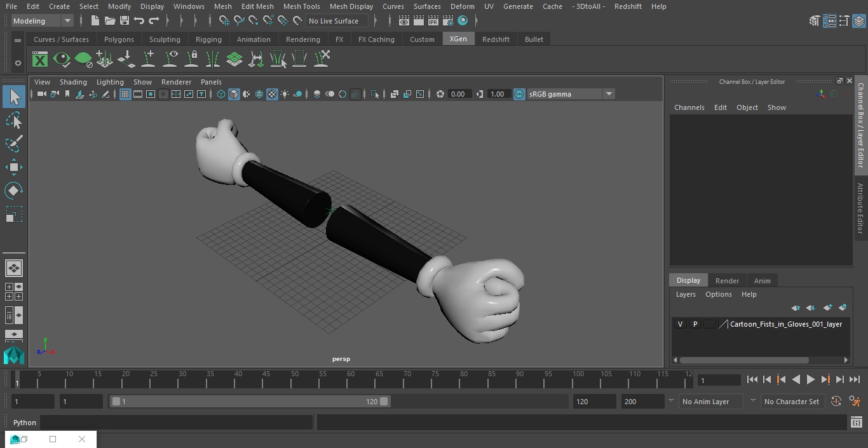
Task: Open the sRGB gamma dropdown
Action: [x=571, y=94]
